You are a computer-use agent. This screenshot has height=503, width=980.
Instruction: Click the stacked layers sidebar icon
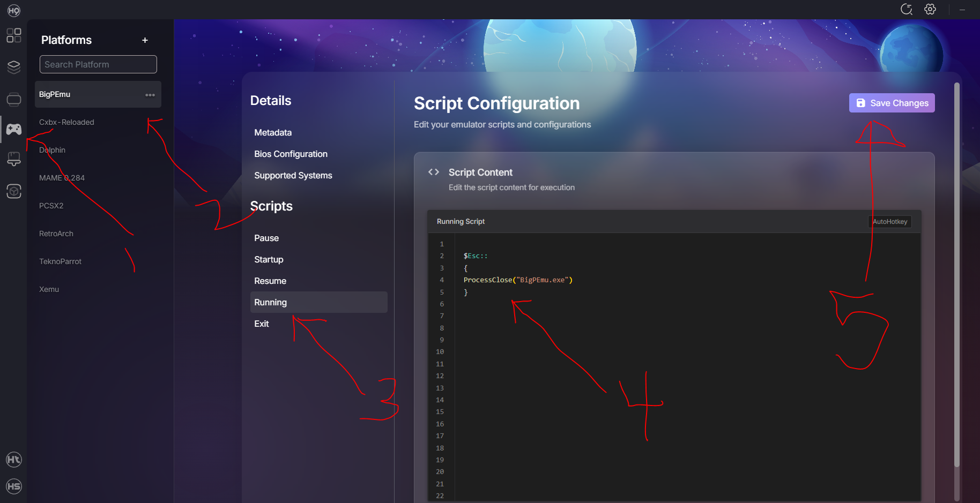14,67
